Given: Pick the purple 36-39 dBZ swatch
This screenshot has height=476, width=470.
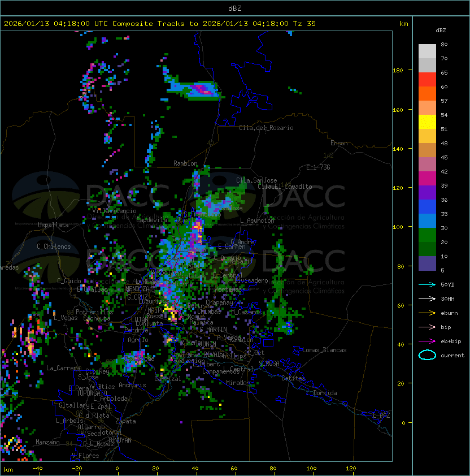Looking at the screenshot, I should pos(427,193).
